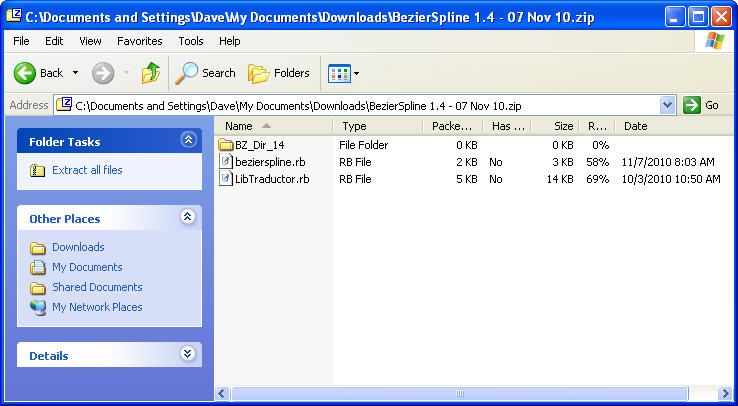This screenshot has height=406, width=738.
Task: Sort by the Has password column header
Action: tap(507, 126)
